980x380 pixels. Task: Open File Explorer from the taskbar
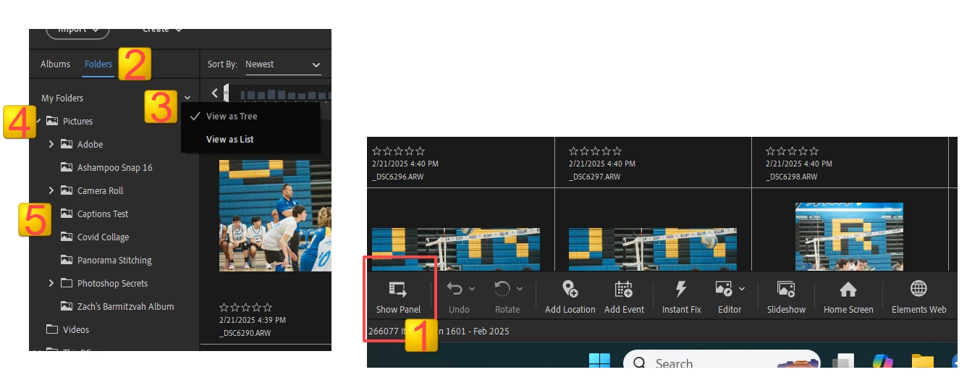(x=922, y=362)
